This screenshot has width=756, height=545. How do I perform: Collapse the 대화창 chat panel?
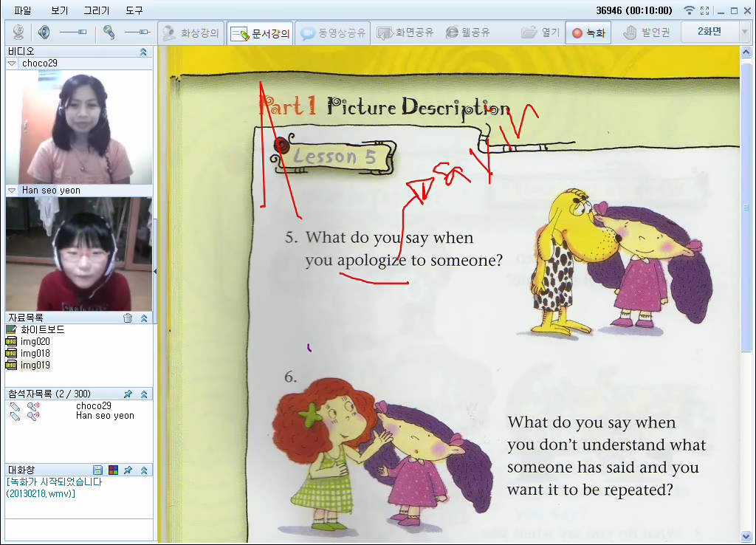(x=144, y=470)
